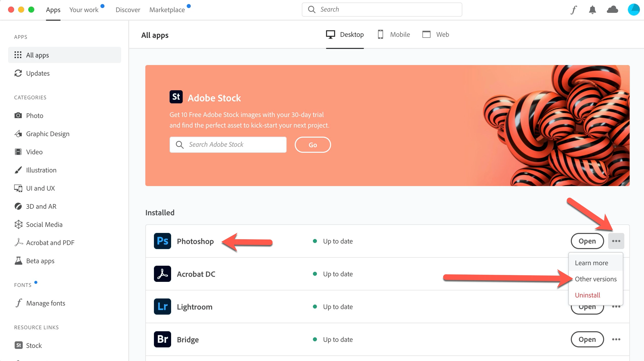Click the Acrobat DC app icon
The width and height of the screenshot is (644, 361).
click(163, 274)
